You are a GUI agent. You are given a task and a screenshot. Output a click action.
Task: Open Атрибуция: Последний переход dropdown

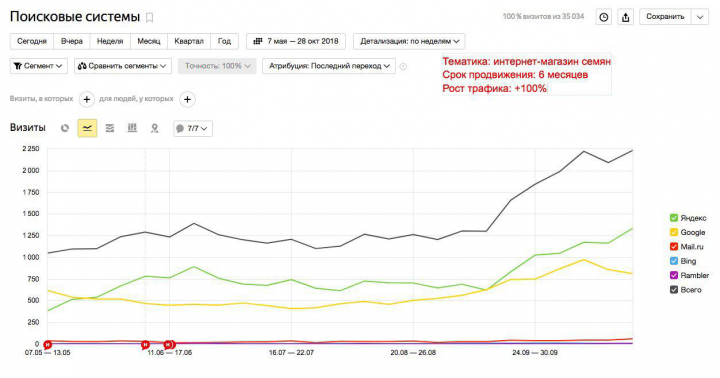pyautogui.click(x=329, y=66)
